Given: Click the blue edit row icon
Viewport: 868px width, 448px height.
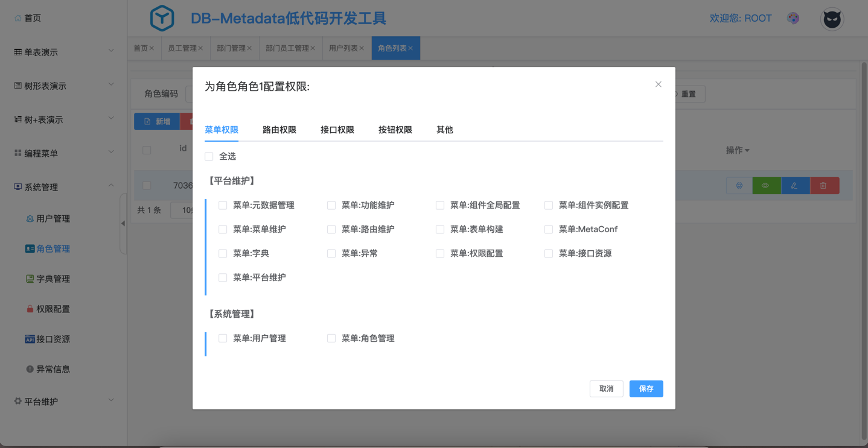Looking at the screenshot, I should click(794, 186).
